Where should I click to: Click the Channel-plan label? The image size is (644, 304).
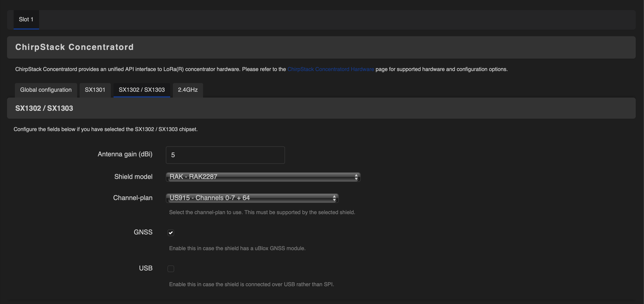coord(133,198)
